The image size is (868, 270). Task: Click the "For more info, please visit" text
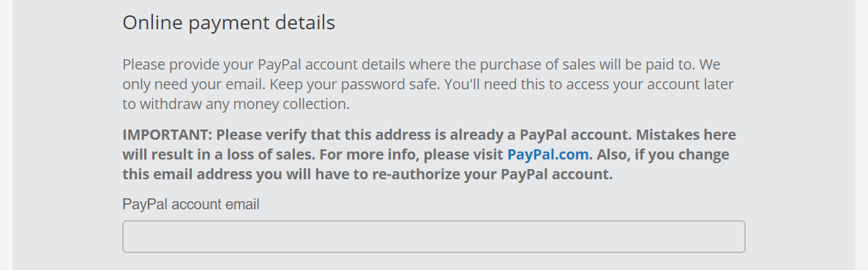coord(411,154)
